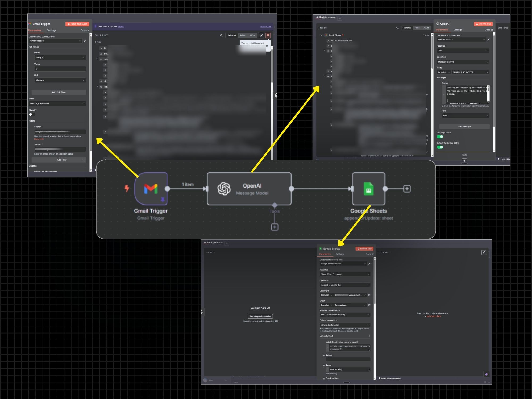Toggle Simplify Output switch in OpenAI
The width and height of the screenshot is (532, 399).
(440, 137)
